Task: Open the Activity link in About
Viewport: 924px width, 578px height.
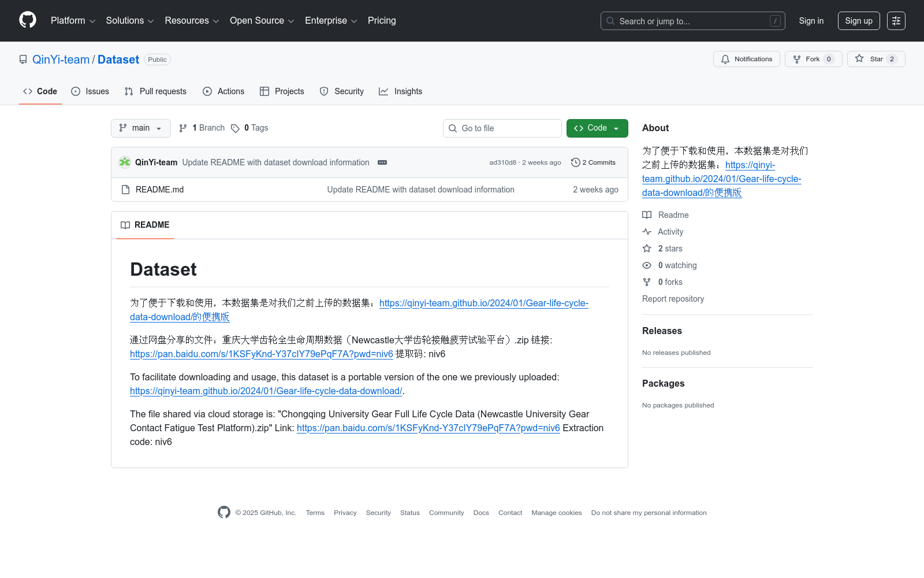Action: point(663,231)
